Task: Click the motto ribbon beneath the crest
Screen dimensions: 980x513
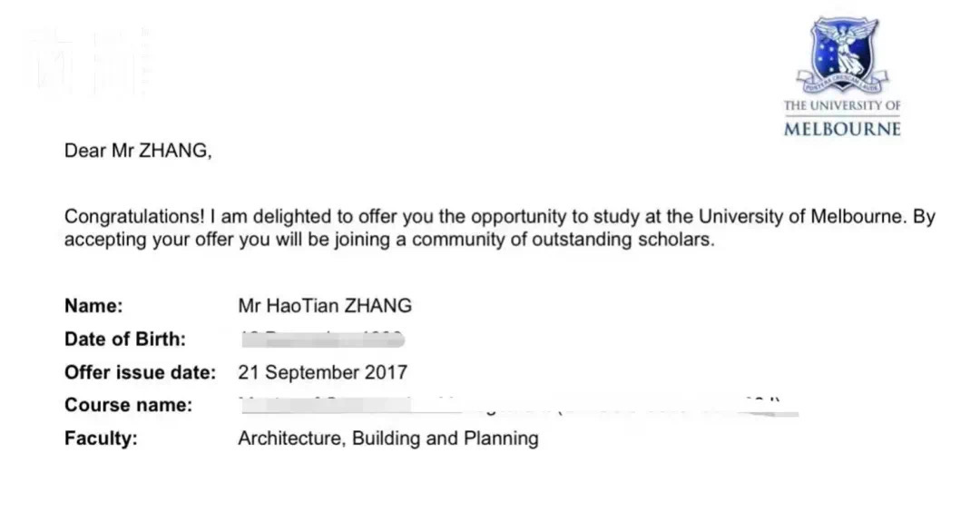Action: point(842,83)
